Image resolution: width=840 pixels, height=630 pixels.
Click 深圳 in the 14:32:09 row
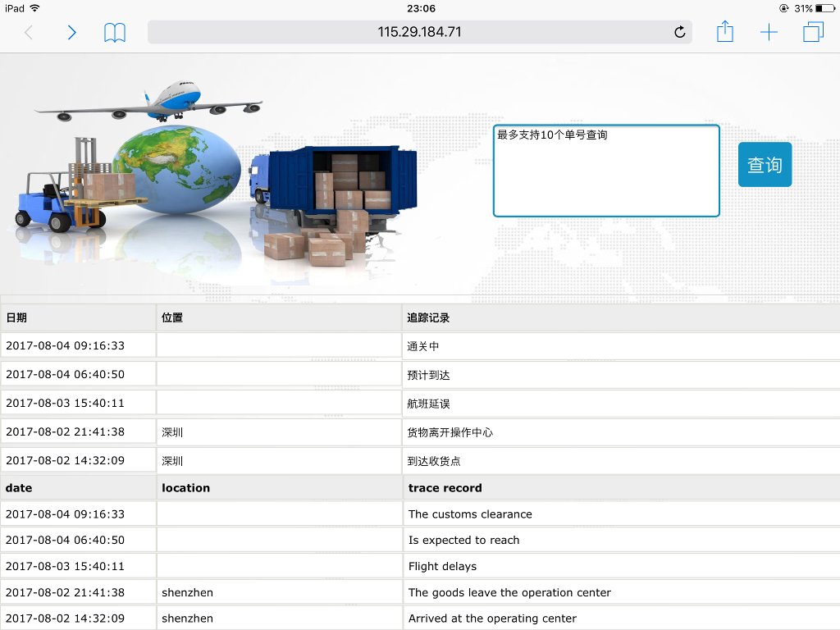click(x=172, y=461)
